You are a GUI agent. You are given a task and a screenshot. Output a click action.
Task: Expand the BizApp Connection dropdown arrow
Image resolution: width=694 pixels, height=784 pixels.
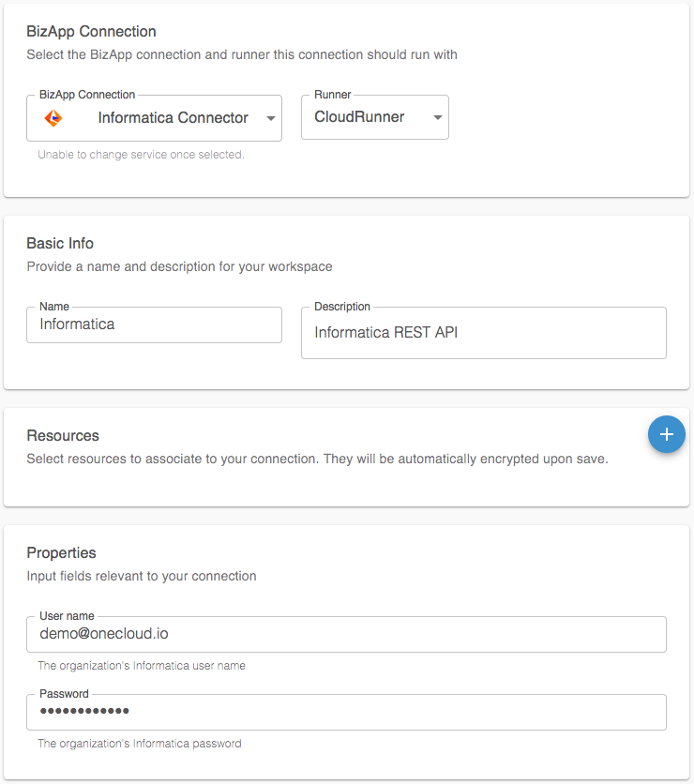point(270,118)
